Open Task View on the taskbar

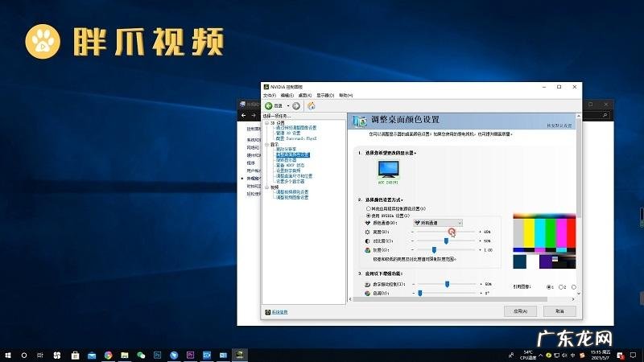coord(39,355)
